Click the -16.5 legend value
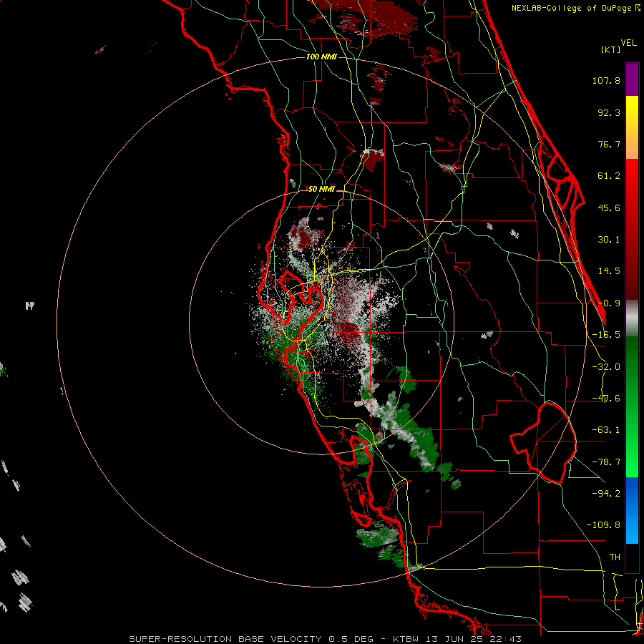This screenshot has height=644, width=644. pyautogui.click(x=606, y=335)
